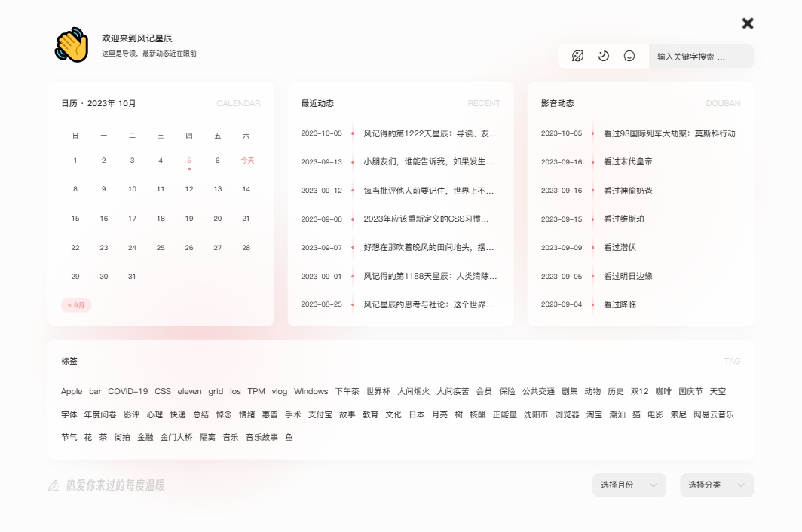Select the COVID-19 tag
The height and width of the screenshot is (532, 802).
coord(127,392)
